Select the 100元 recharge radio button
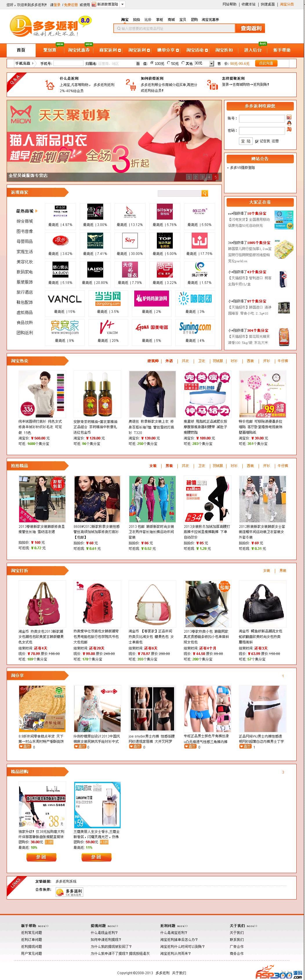Screen dimensions: 305x980 point(152,63)
